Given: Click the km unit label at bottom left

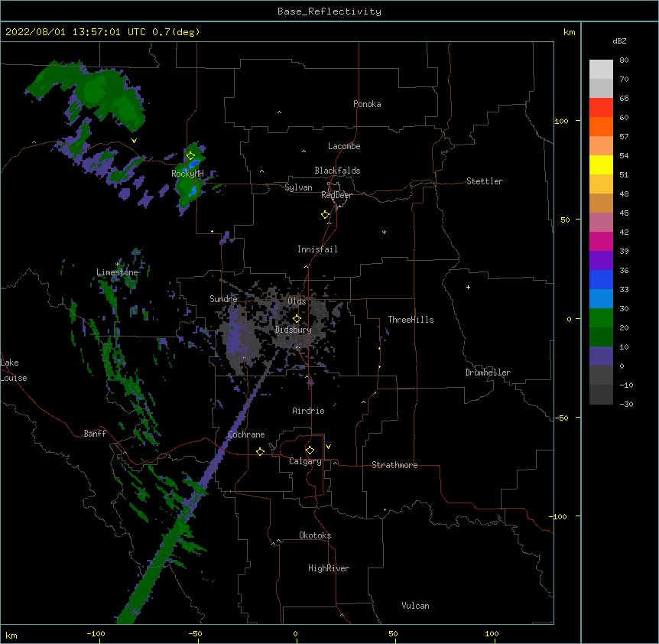Looking at the screenshot, I should click(11, 636).
